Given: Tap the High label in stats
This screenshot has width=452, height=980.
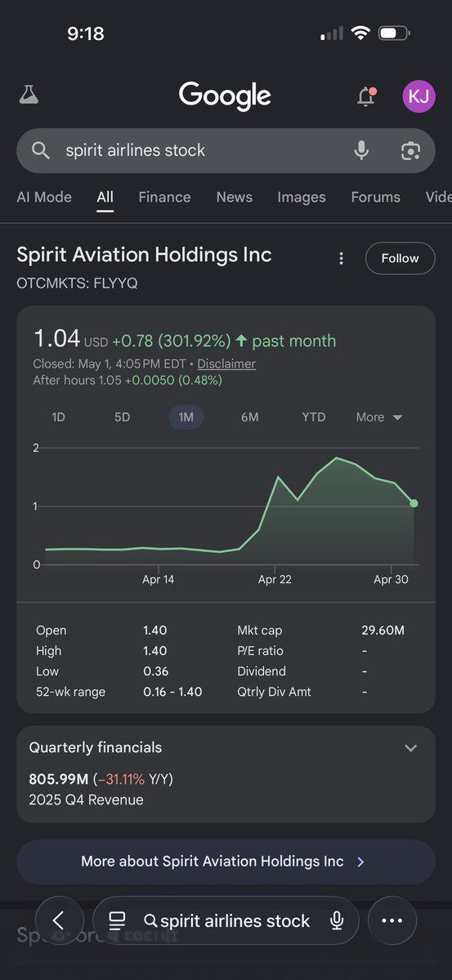Looking at the screenshot, I should click(48, 651).
